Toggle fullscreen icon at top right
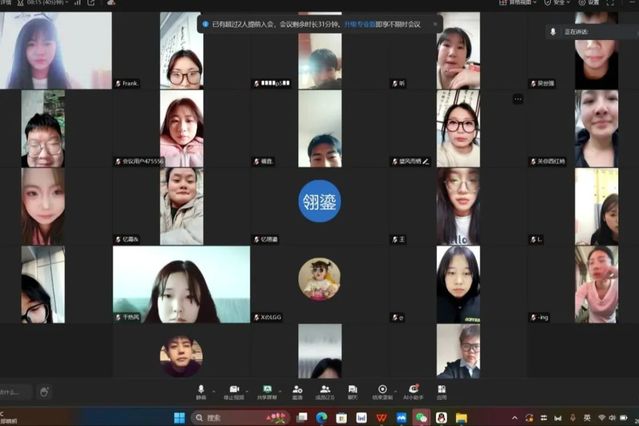The width and height of the screenshot is (639, 426). tap(610, 2)
